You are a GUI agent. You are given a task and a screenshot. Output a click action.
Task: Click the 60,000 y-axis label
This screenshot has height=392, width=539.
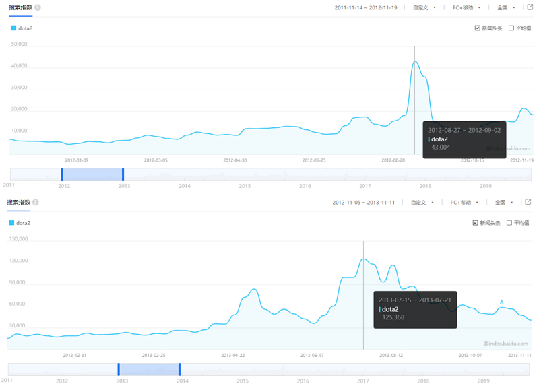(17, 304)
